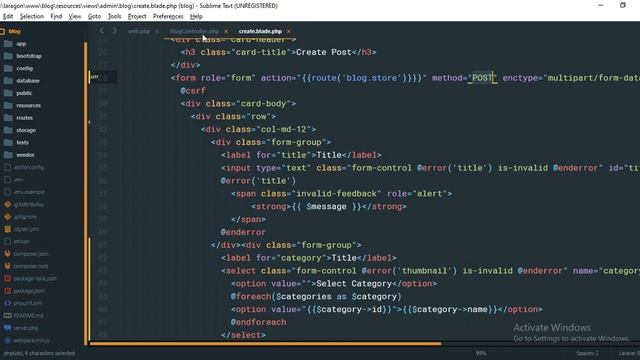Click the 'invalid-feedback' span line
The height and width of the screenshot is (360, 640).
(x=342, y=193)
